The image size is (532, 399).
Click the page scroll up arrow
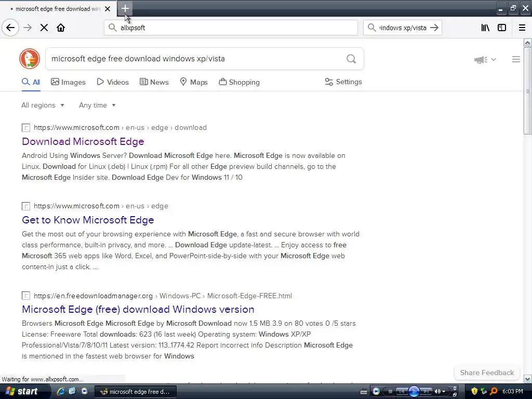pos(527,43)
